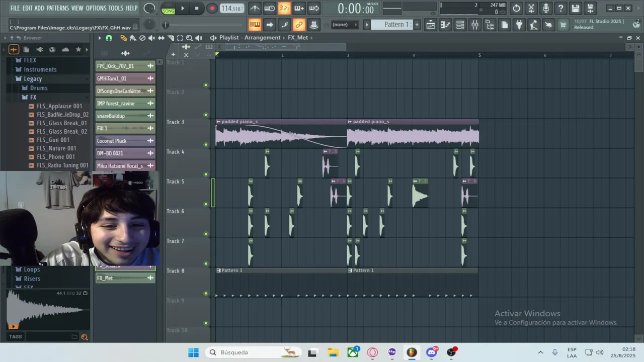Select the Zoom magnifier tool
This screenshot has width=644, height=362.
189,38
